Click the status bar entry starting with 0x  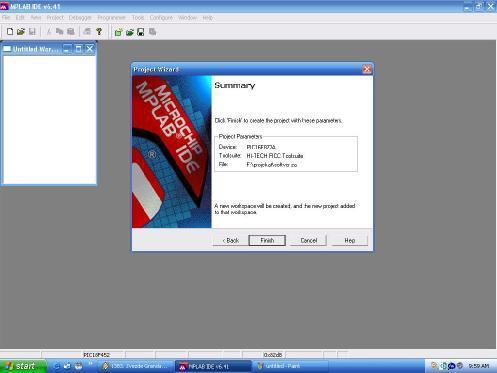pos(273,355)
